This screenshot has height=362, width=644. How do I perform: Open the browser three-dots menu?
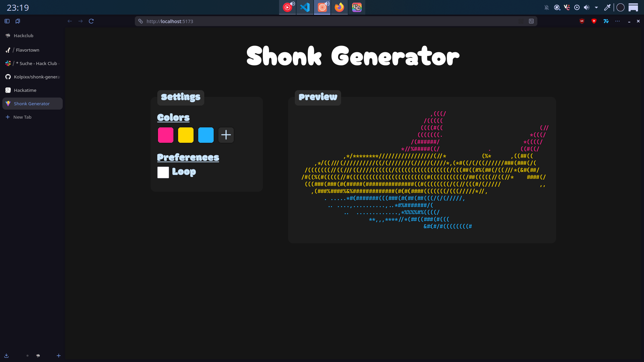click(618, 21)
